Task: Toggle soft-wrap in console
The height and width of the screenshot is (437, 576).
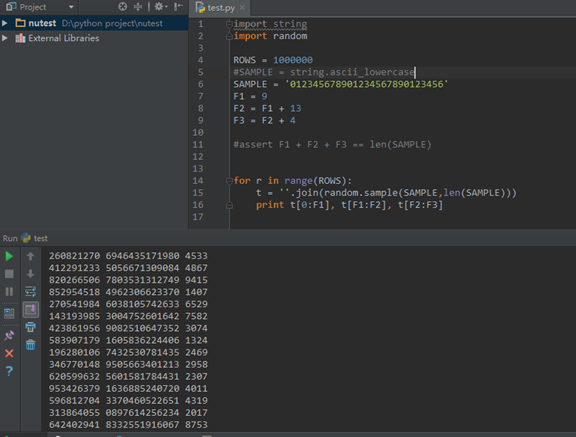Action: click(30, 292)
